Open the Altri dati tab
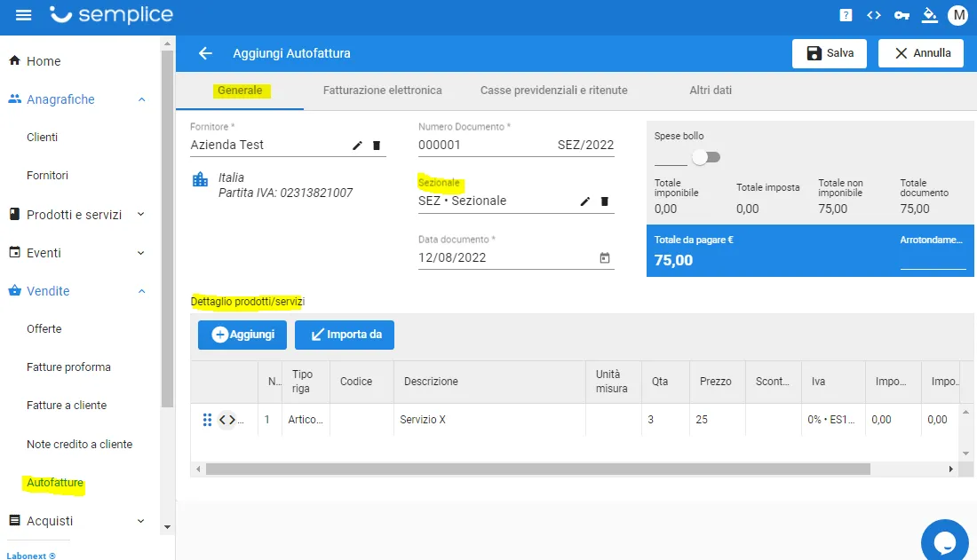 (x=711, y=91)
